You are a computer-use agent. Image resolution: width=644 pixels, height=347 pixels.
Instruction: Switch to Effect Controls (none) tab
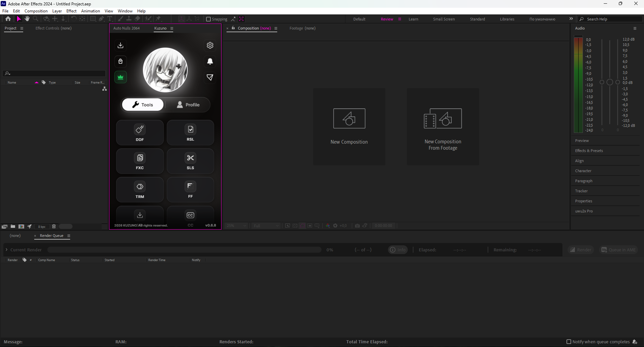(x=54, y=28)
